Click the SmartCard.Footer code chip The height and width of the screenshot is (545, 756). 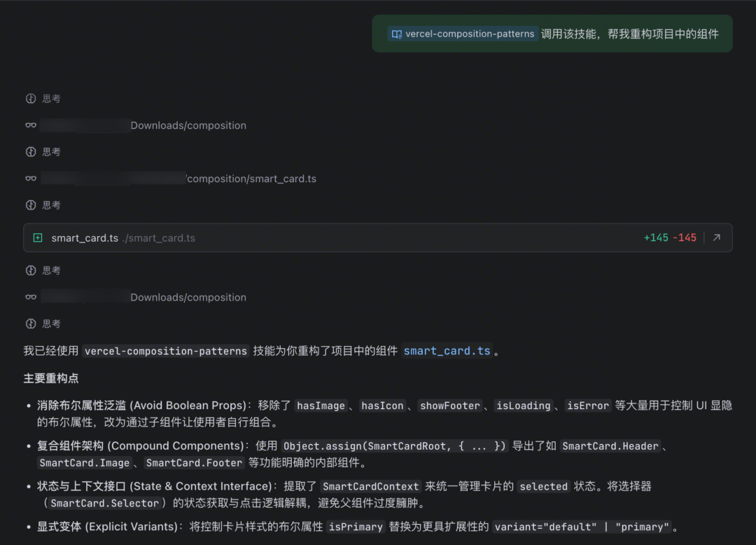point(194,462)
